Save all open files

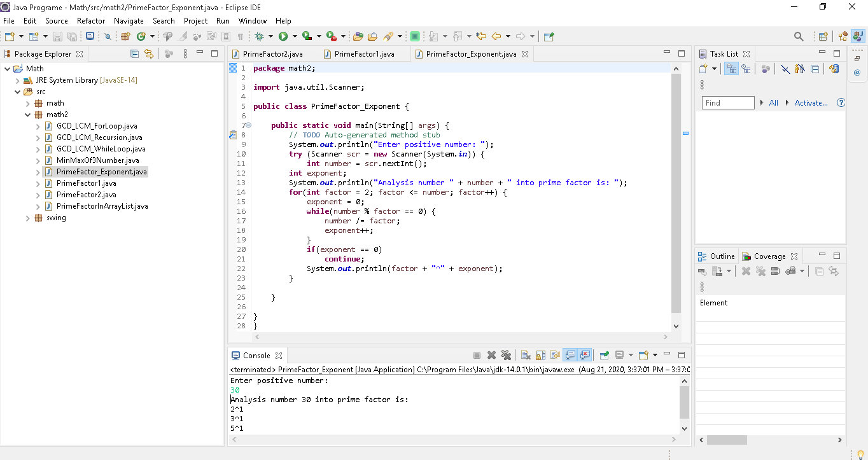[72, 36]
